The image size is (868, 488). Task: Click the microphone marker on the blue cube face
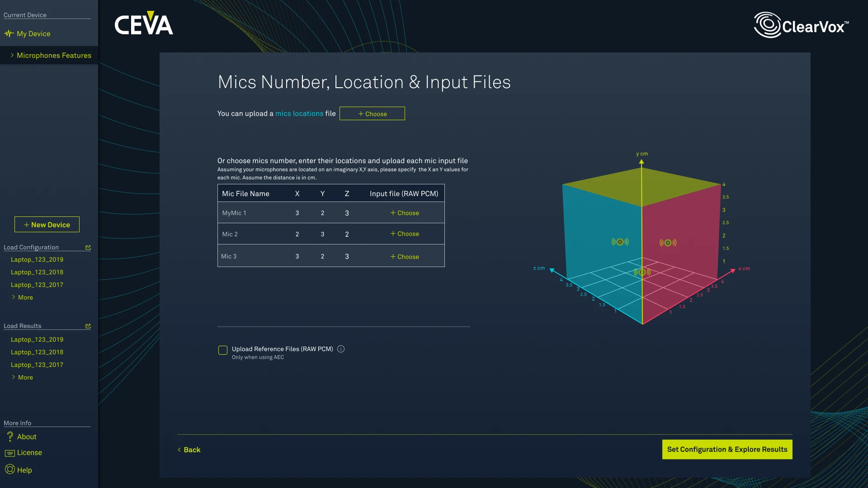620,242
